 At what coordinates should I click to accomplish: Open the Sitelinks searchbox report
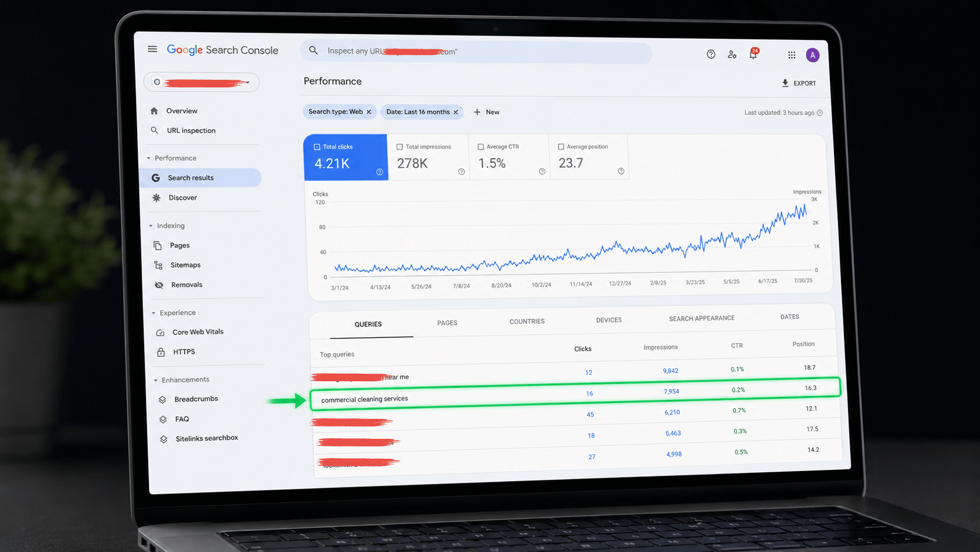pos(206,438)
